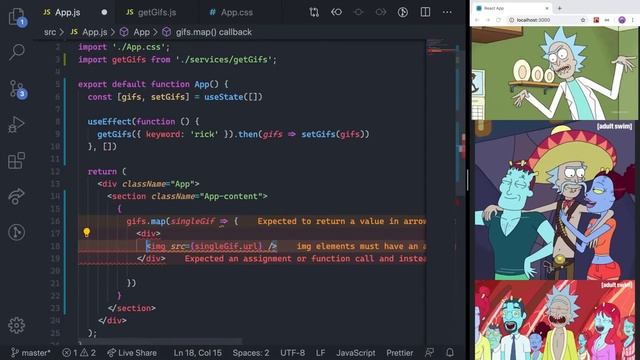The width and height of the screenshot is (640, 360).
Task: Click the feedback icon in status bar
Action: pos(429,353)
